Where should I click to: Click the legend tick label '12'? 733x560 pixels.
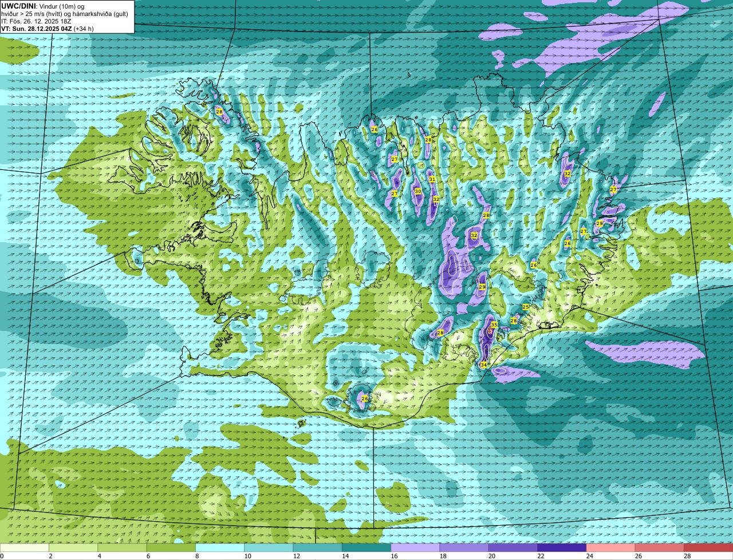pyautogui.click(x=297, y=556)
